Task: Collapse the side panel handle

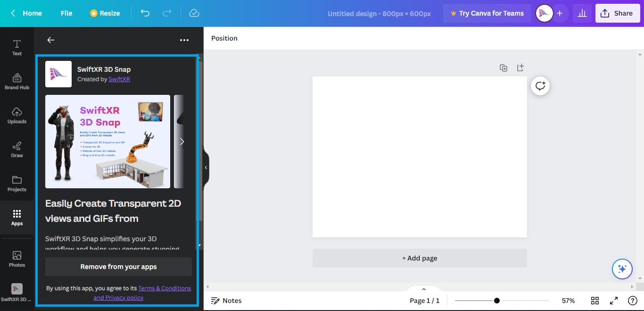Action: 206,168
